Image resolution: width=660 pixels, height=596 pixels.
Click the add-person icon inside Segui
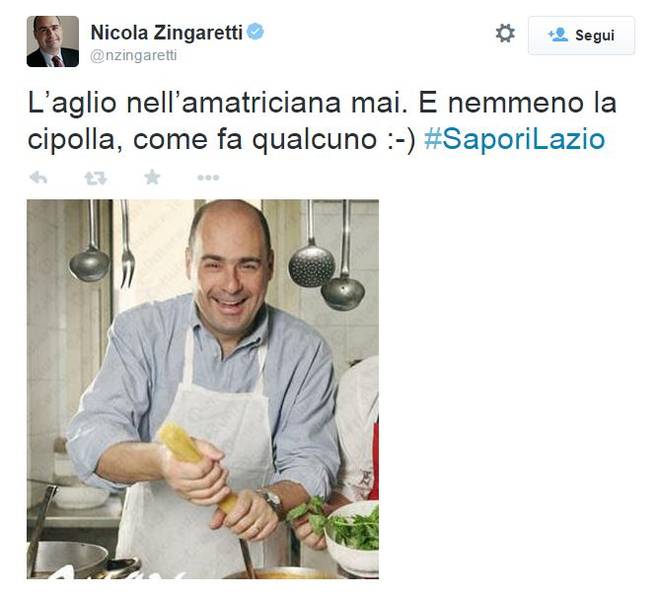[558, 35]
